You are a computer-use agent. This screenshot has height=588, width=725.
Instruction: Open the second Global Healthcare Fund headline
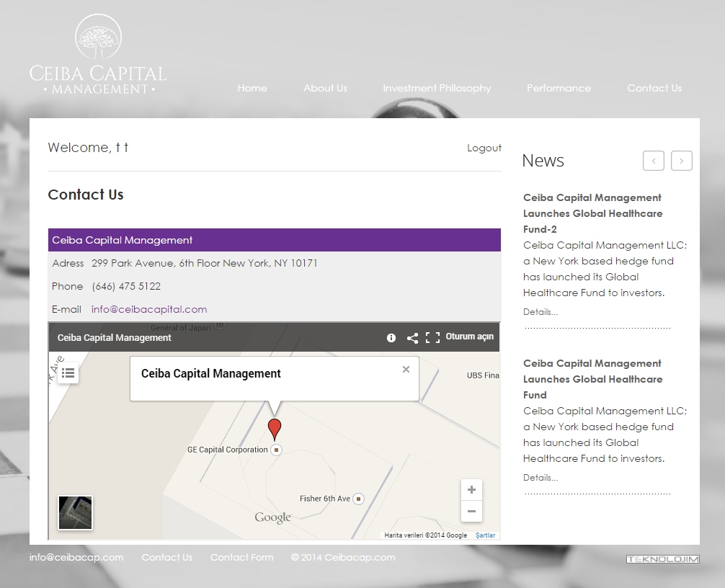(x=593, y=379)
